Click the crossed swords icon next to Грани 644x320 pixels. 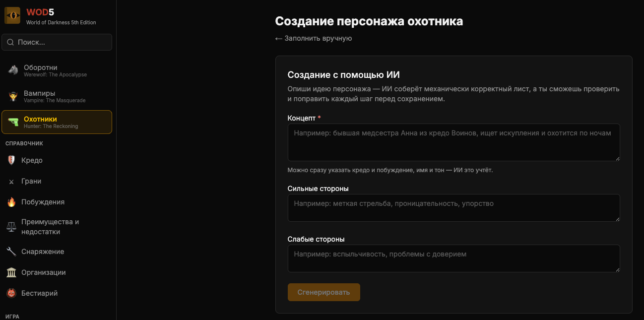tap(11, 182)
